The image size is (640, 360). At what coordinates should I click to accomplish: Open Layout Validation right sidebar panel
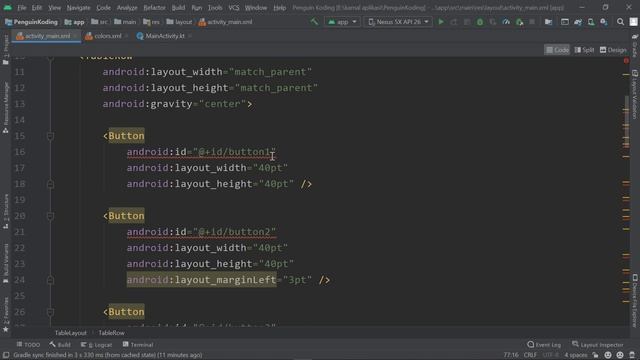(x=635, y=94)
